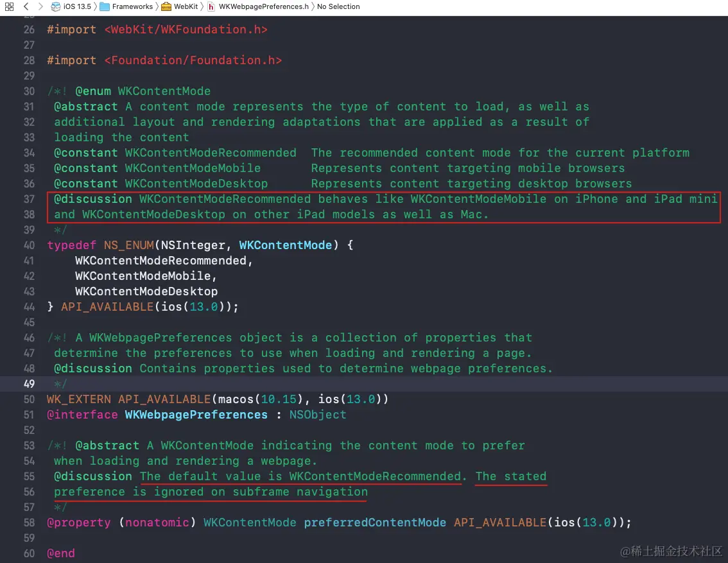Click the preferredContentMode property name
Screen dimensions: 728x563
click(x=375, y=523)
